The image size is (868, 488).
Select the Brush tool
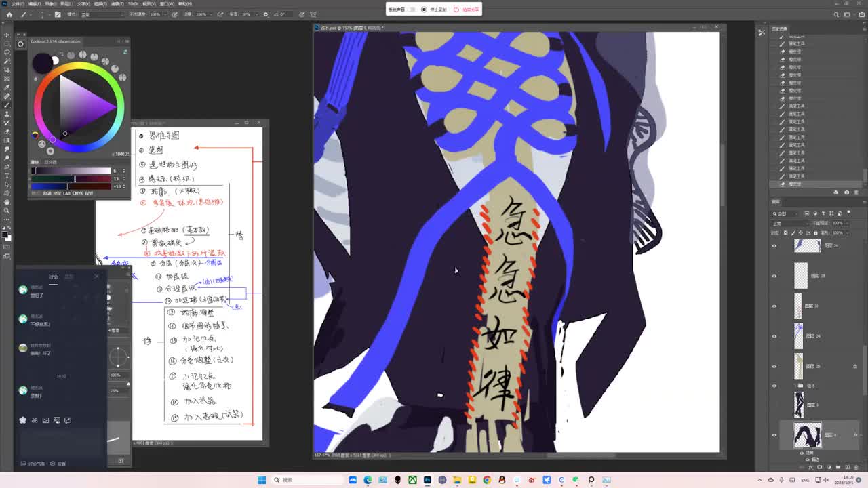tap(7, 105)
